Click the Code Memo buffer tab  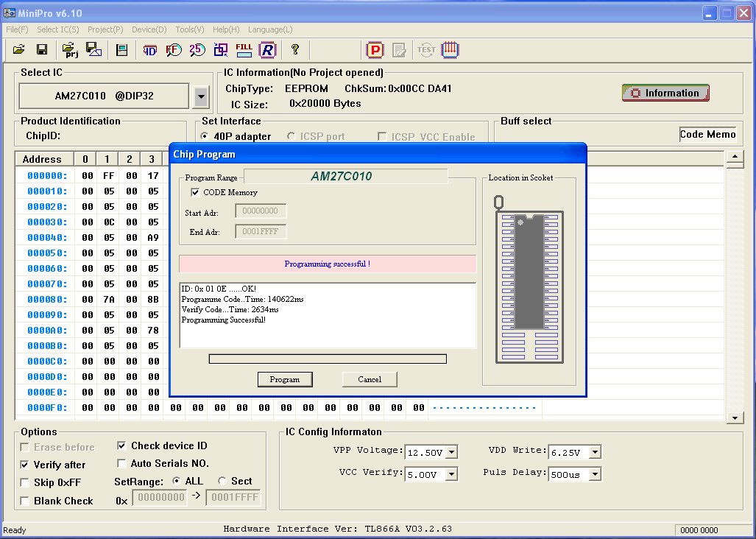click(708, 134)
